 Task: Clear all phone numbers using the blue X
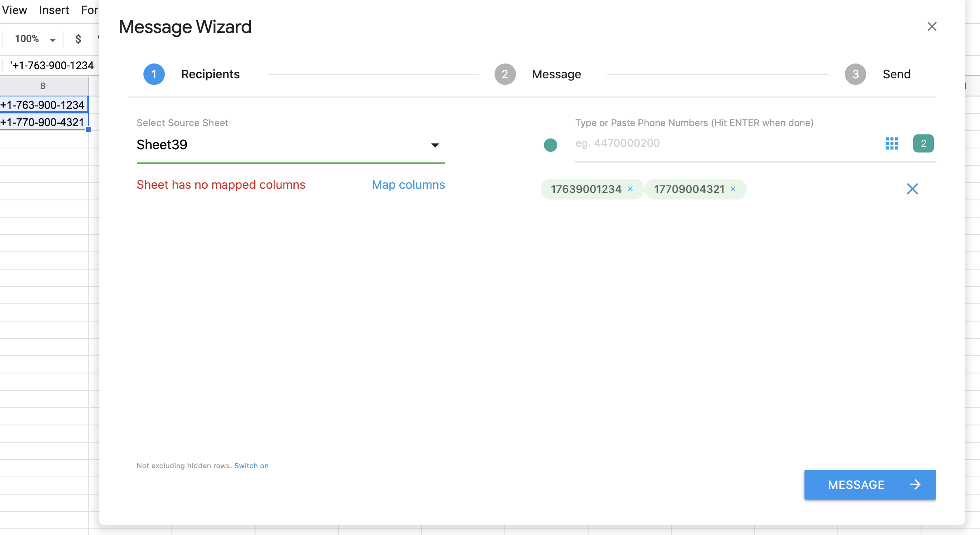pos(912,189)
